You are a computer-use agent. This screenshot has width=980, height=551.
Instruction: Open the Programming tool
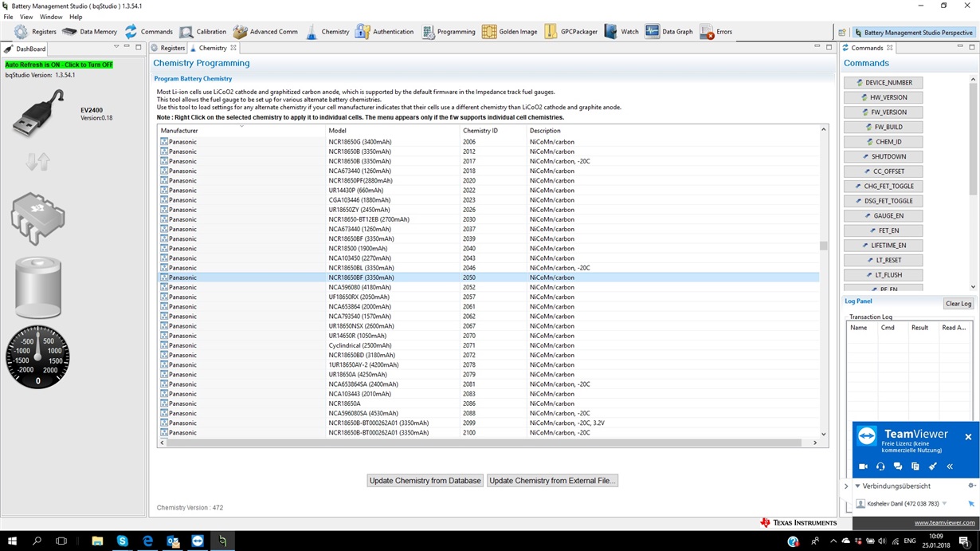click(448, 32)
